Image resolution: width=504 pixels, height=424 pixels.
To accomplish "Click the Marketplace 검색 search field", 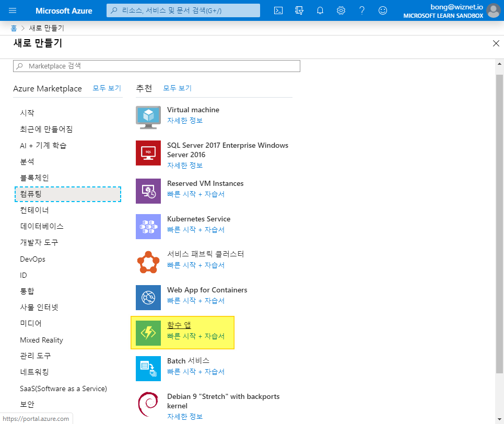I will tap(157, 66).
